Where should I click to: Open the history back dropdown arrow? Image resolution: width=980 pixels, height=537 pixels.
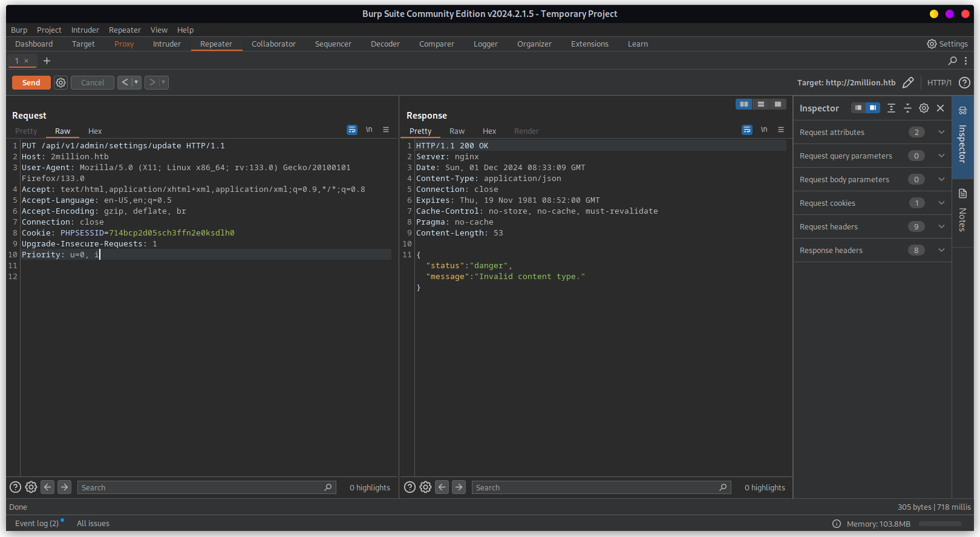[x=136, y=82]
